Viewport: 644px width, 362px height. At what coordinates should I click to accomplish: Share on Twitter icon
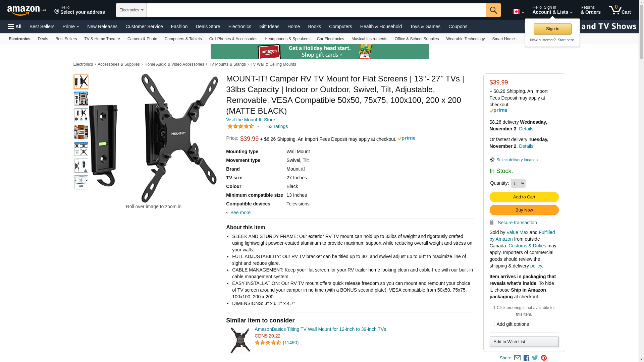tap(535, 358)
